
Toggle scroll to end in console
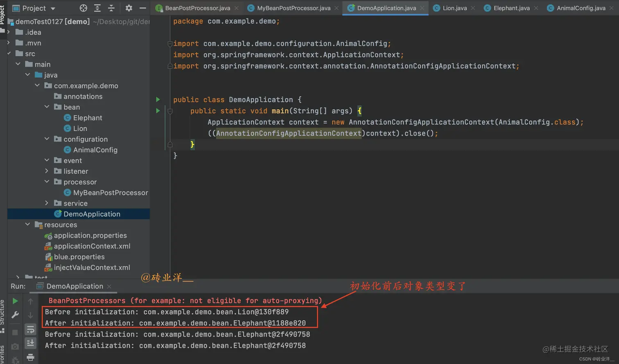point(30,343)
